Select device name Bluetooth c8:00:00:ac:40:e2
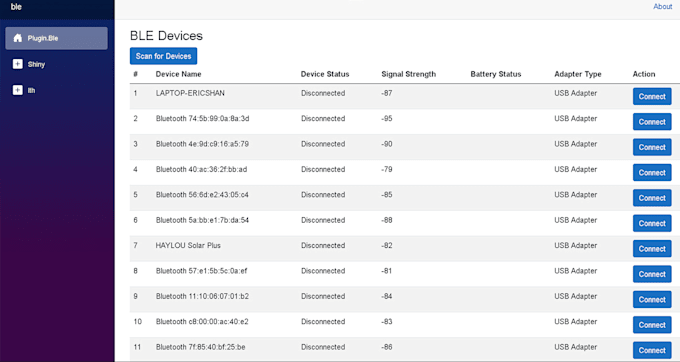The image size is (680, 362). click(202, 321)
